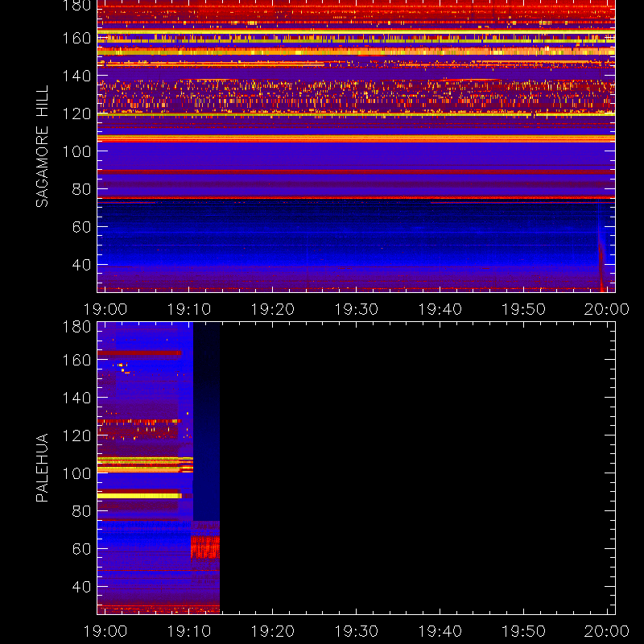
Task: Select the 160 tick label on Palehua plot
Action: pyautogui.click(x=76, y=360)
